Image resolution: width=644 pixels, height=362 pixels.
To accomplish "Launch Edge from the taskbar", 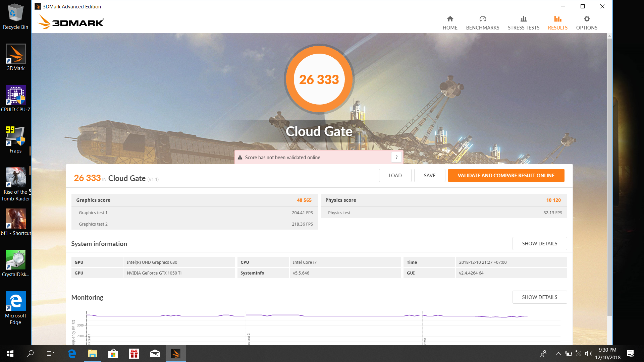I will pyautogui.click(x=72, y=354).
